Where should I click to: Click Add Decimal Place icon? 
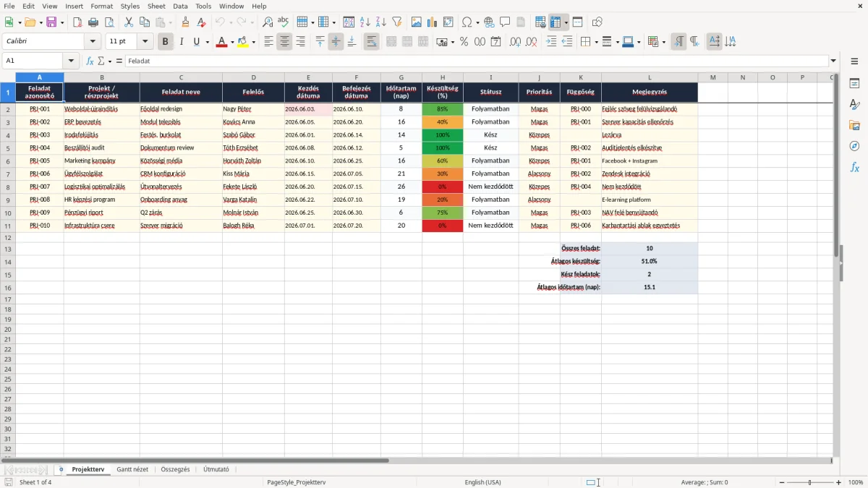[515, 42]
